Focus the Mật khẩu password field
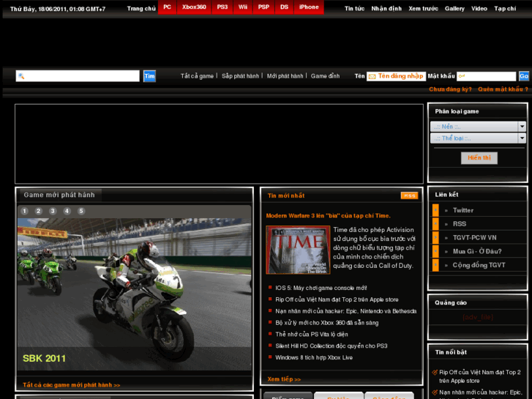 tap(486, 76)
